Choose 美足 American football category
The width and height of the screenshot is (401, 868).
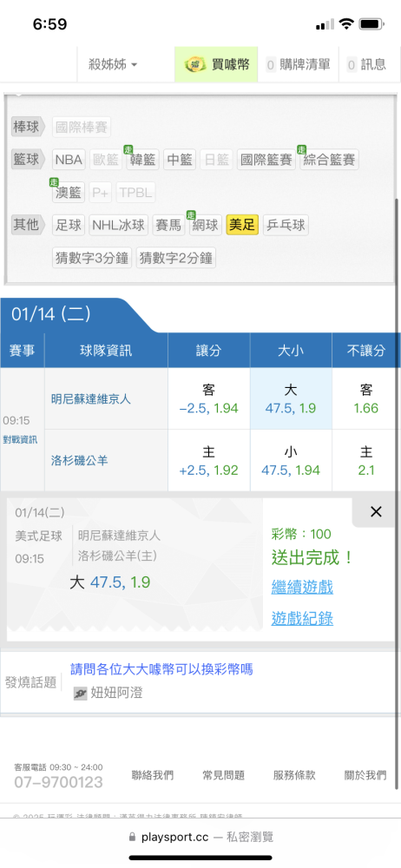[x=242, y=226]
